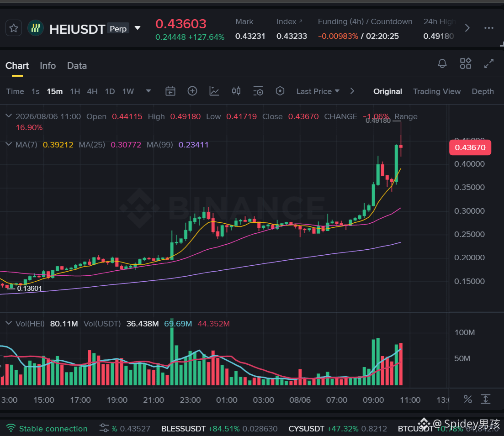Open price alert bell icon

442,63
